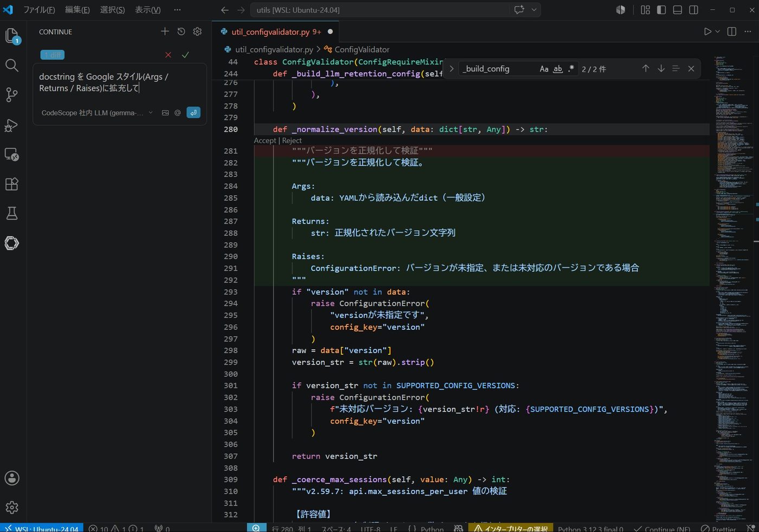The width and height of the screenshot is (759, 532).
Task: Open the Source Control view
Action: point(12,95)
